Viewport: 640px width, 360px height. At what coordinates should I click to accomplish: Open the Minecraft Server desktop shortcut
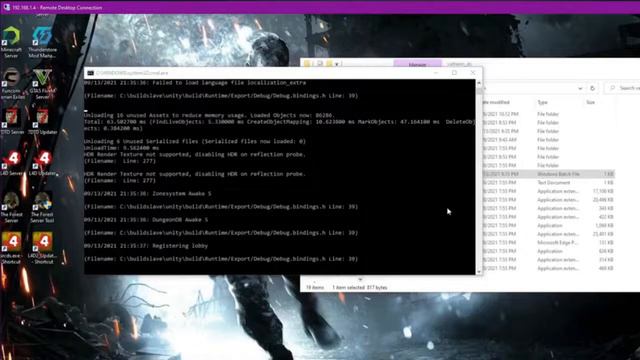point(11,42)
